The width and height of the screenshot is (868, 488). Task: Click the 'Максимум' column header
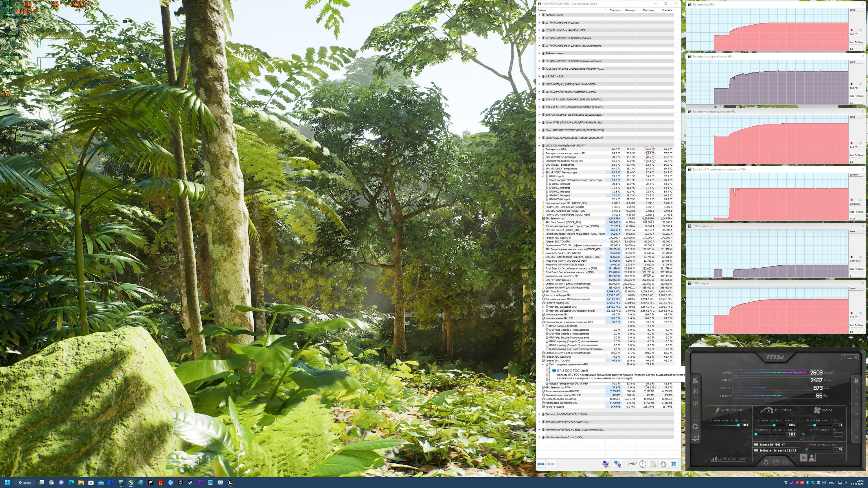(x=648, y=10)
